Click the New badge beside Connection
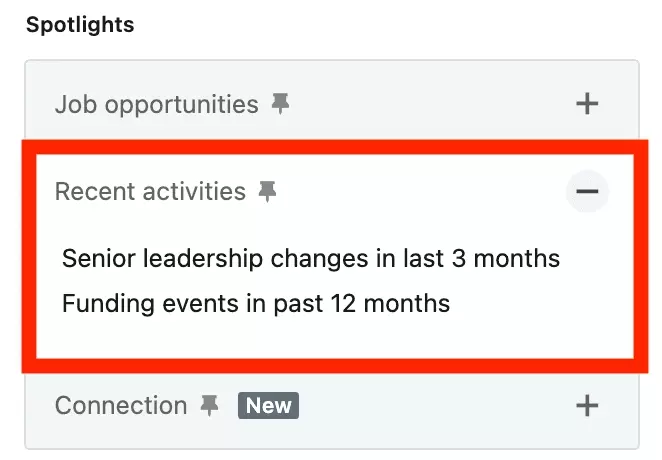Viewport: 662px width, 460px height. click(269, 406)
